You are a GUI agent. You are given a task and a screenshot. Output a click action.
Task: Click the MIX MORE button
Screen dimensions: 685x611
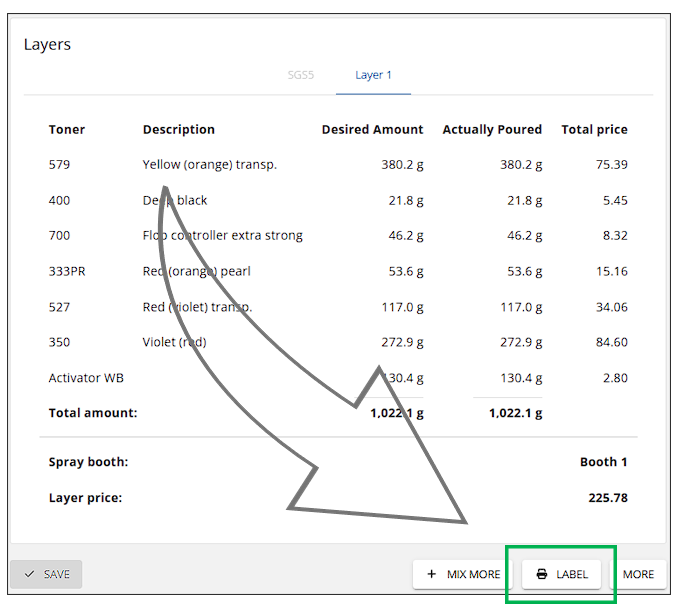(x=463, y=574)
